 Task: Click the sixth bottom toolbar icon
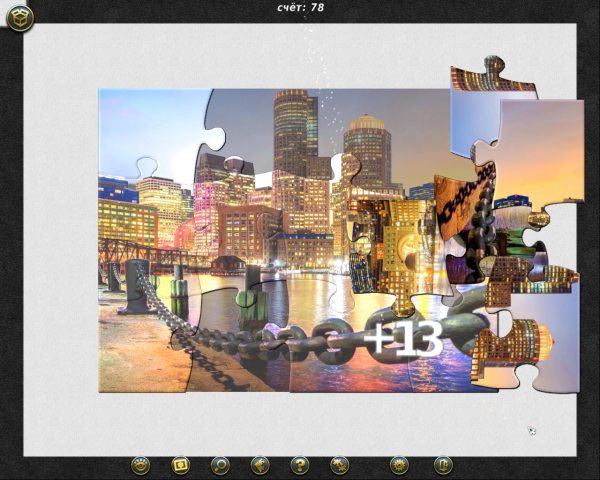point(340,465)
